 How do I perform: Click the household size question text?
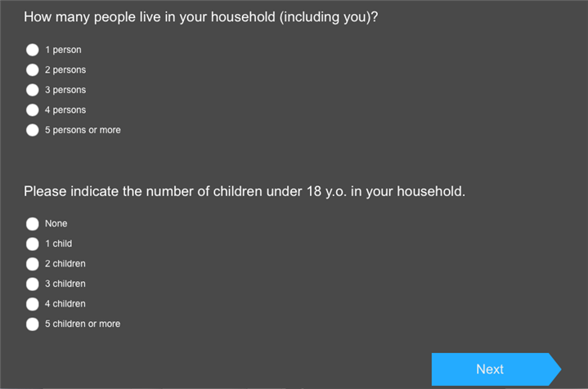click(x=200, y=17)
